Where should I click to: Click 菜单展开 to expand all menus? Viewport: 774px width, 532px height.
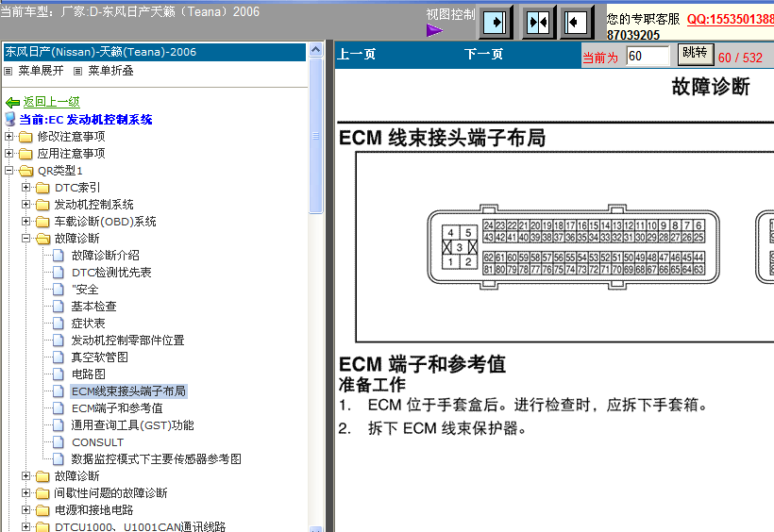click(41, 71)
